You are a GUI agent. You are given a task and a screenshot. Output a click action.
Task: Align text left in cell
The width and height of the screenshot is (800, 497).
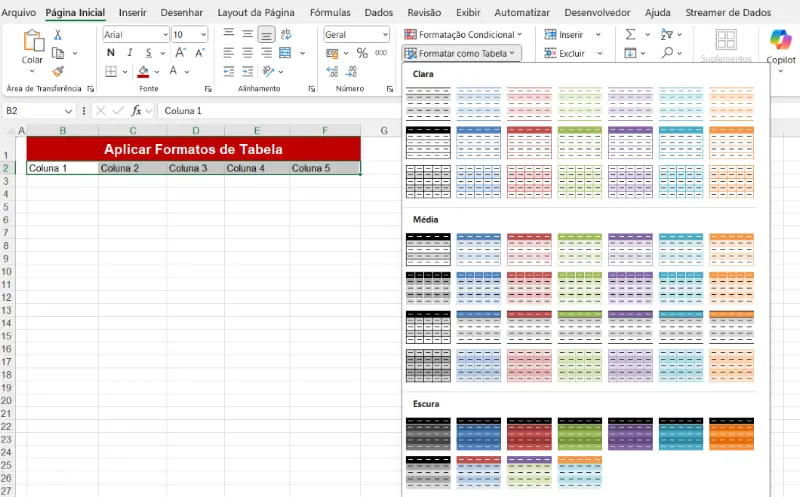coord(229,53)
